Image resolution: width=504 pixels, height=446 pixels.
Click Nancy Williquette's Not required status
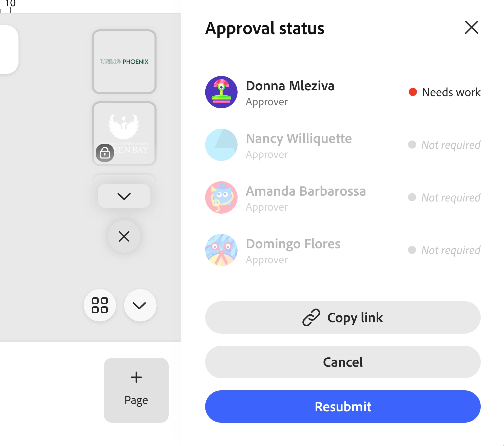(x=444, y=145)
